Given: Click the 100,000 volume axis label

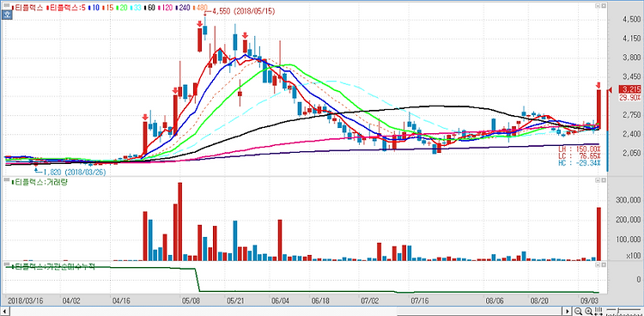Looking at the screenshot, I should pos(629,240).
